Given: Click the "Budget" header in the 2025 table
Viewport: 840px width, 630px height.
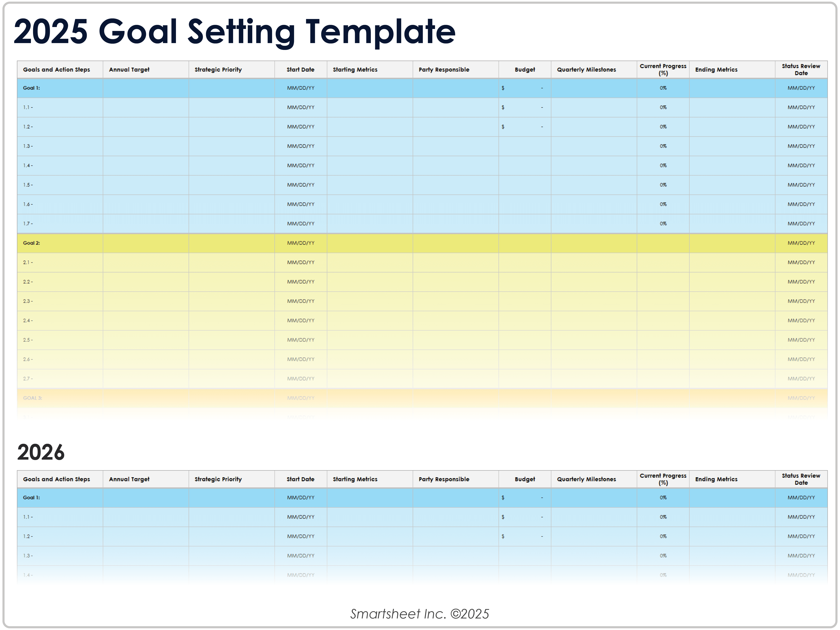Looking at the screenshot, I should point(525,70).
